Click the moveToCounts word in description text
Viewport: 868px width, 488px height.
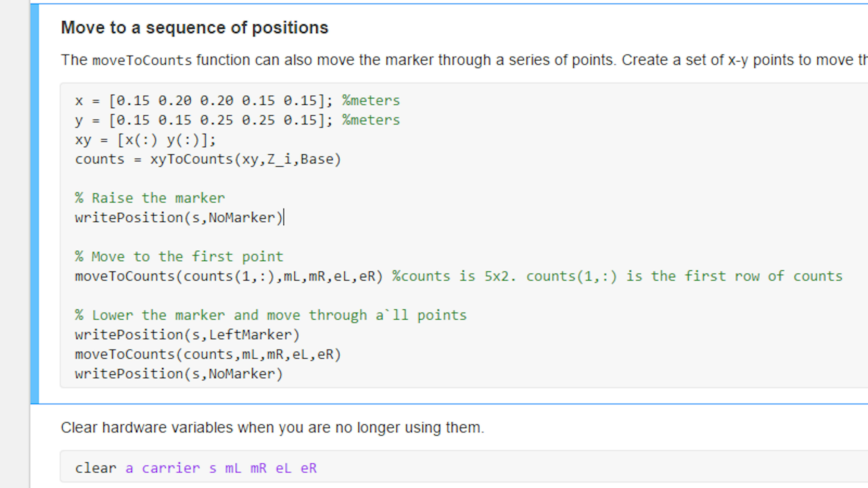142,61
